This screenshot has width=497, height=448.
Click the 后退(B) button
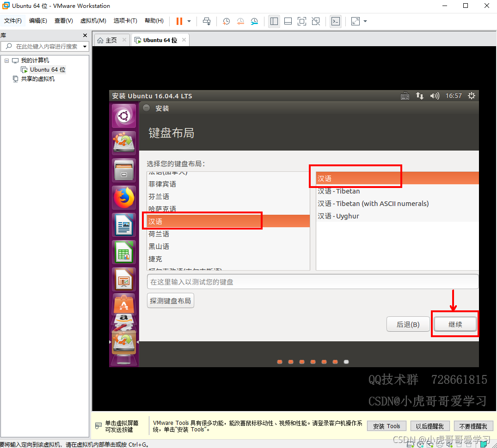click(x=408, y=325)
